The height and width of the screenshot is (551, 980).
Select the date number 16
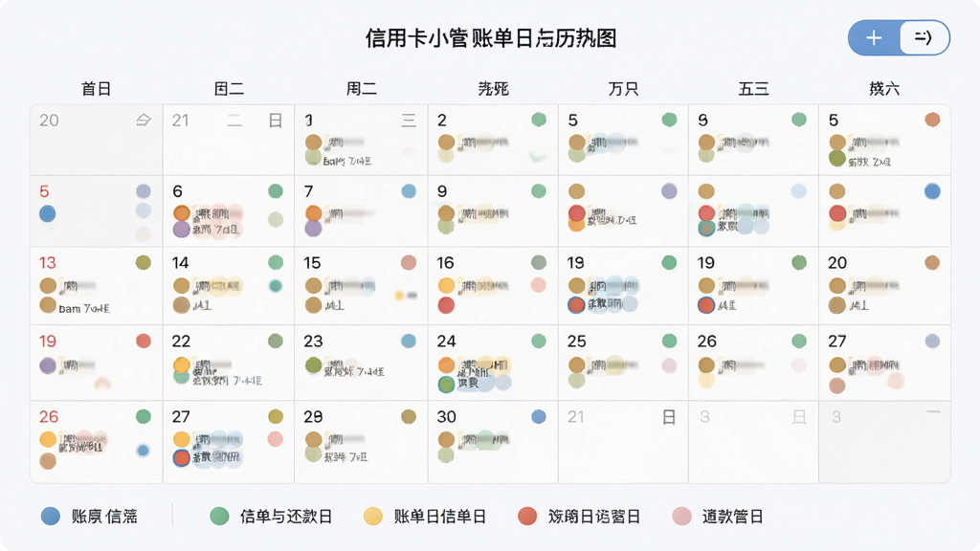[x=446, y=263]
